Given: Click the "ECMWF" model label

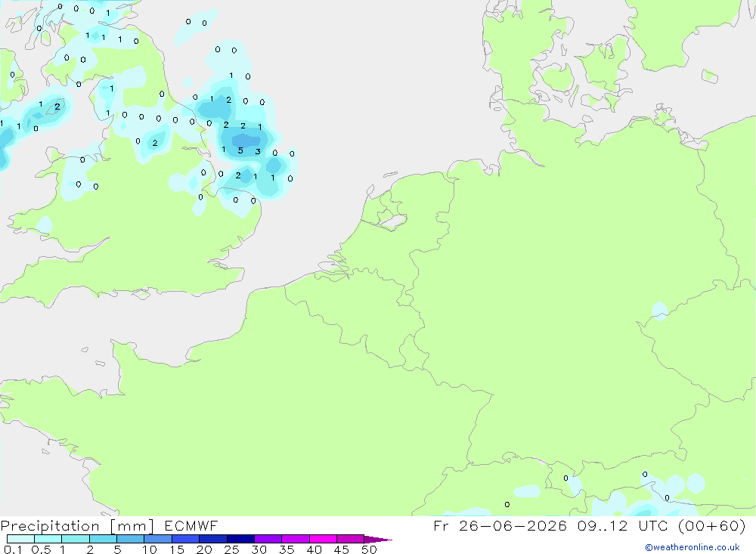Looking at the screenshot, I should click(x=191, y=525).
